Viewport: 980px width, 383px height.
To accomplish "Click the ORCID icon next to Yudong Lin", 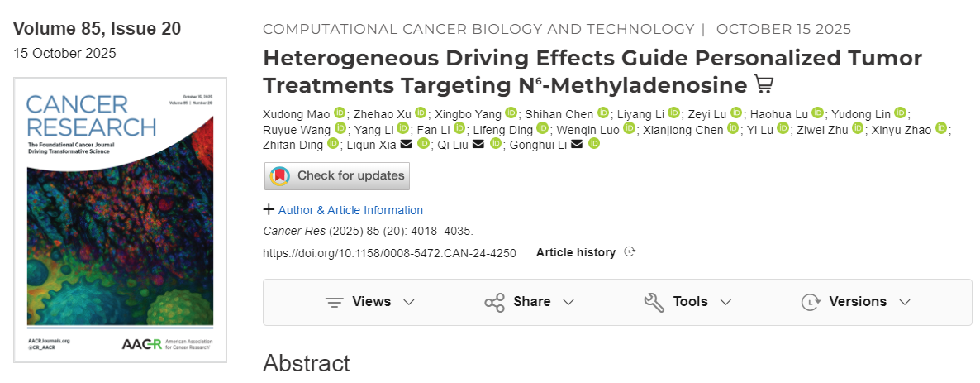I will (x=900, y=113).
